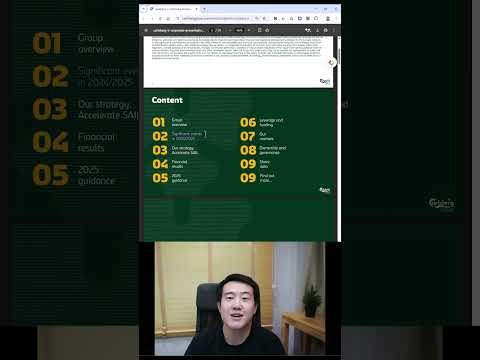Open Chrome's three-dot menu
Image resolution: width=480 pixels, height=360 pixels.
point(336,18)
